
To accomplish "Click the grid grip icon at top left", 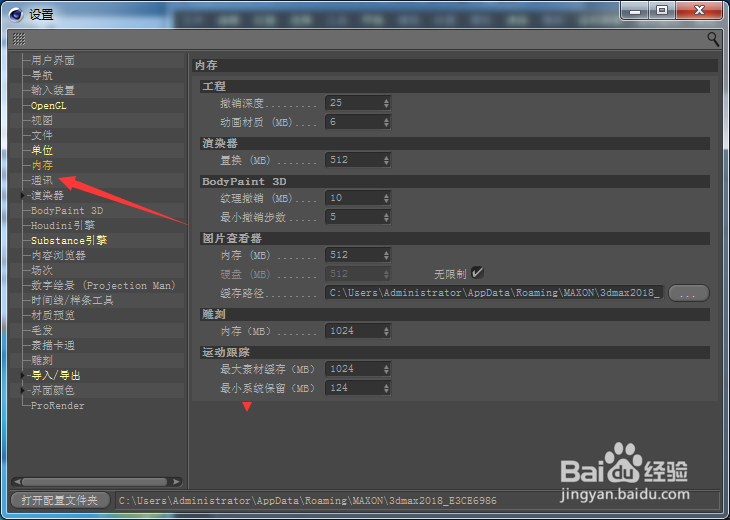I will (19, 39).
